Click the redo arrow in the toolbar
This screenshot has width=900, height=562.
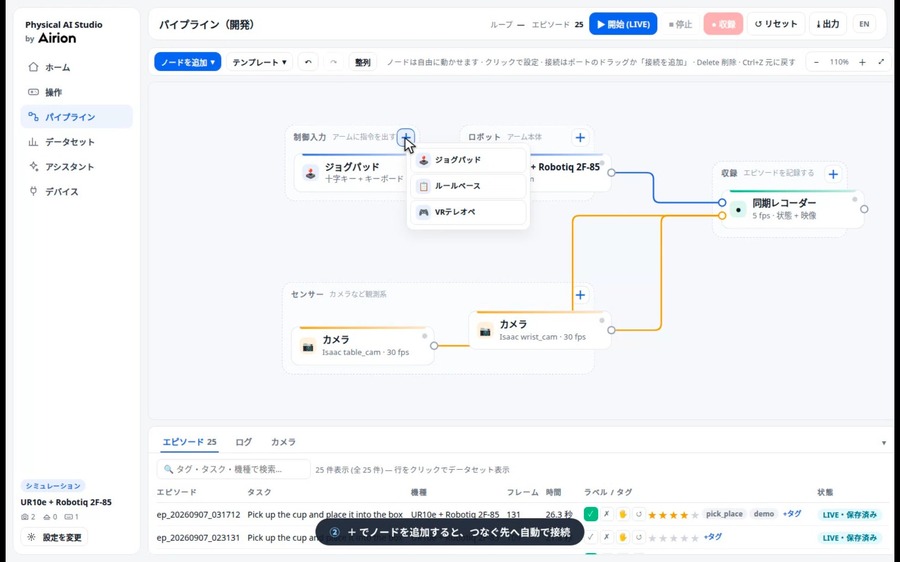tap(333, 62)
